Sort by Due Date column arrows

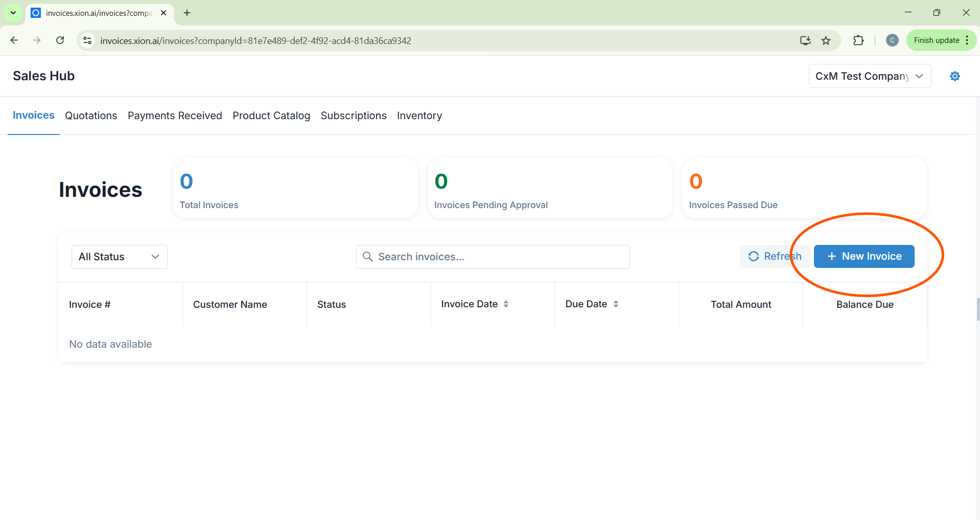tap(616, 304)
